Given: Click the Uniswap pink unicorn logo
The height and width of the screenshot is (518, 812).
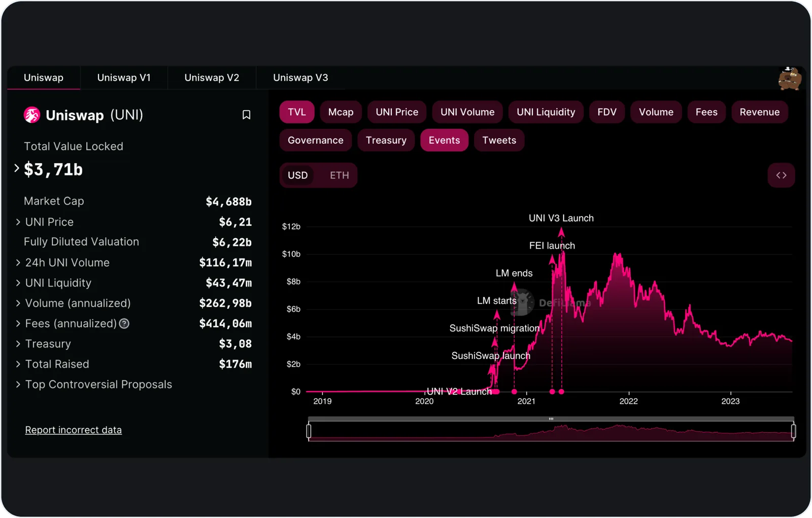Looking at the screenshot, I should [x=32, y=115].
